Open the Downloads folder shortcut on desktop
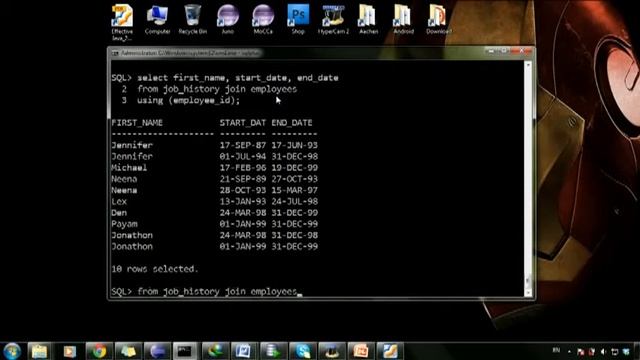The image size is (640, 360). [x=439, y=19]
